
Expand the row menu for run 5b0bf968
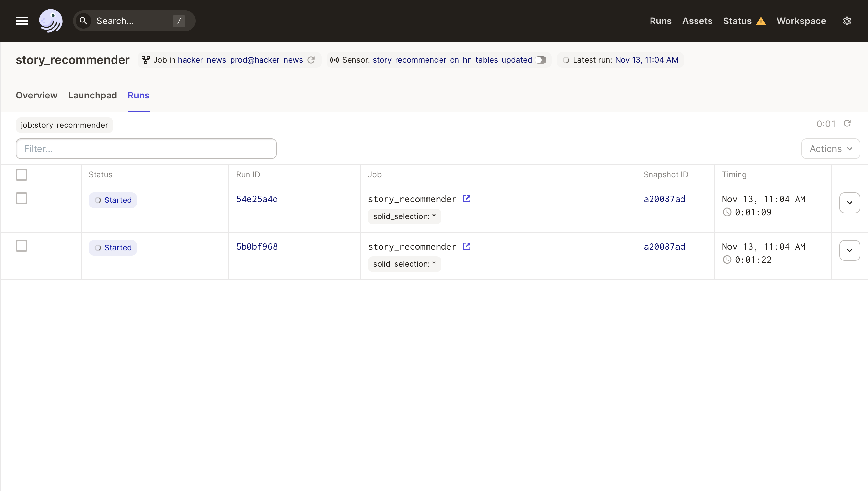849,250
